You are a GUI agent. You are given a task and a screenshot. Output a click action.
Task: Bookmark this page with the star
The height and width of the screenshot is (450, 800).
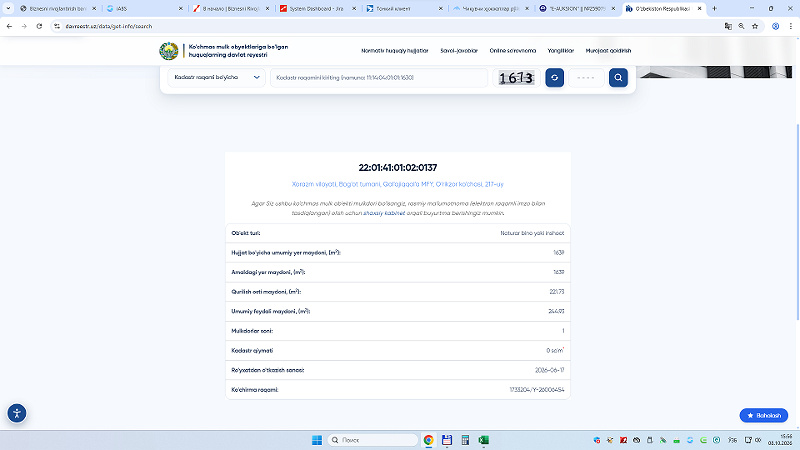(755, 26)
